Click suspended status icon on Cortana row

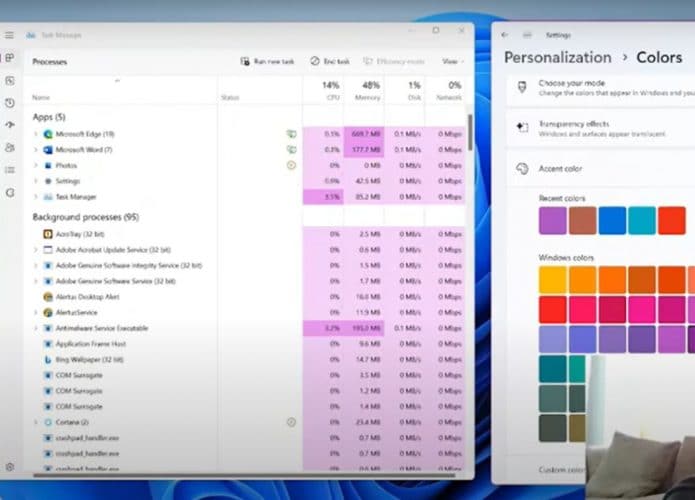[x=291, y=422]
